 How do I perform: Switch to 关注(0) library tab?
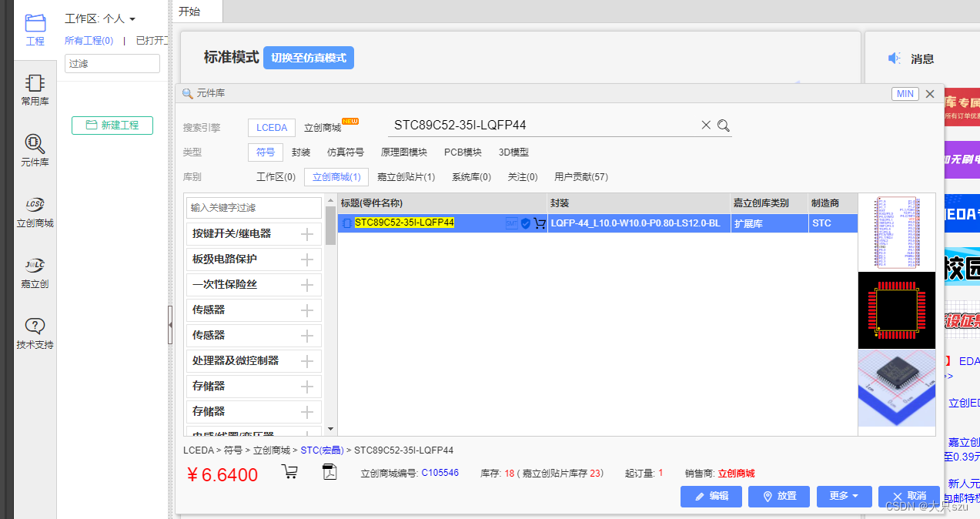click(523, 177)
